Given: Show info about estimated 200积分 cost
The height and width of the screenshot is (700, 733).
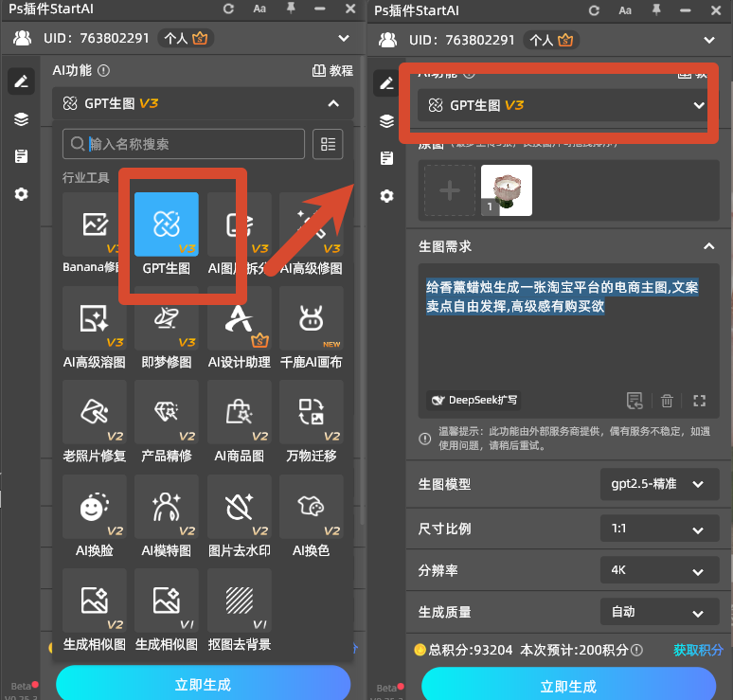Looking at the screenshot, I should tap(636, 650).
